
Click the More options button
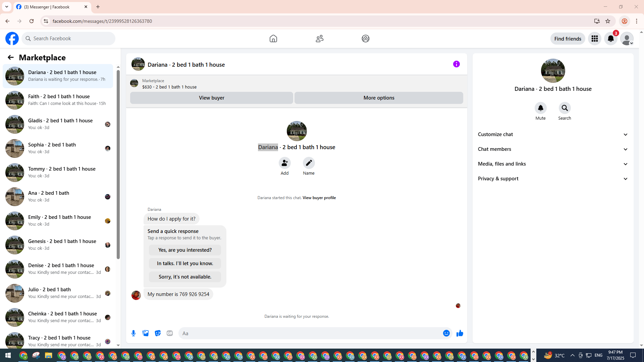point(379,98)
